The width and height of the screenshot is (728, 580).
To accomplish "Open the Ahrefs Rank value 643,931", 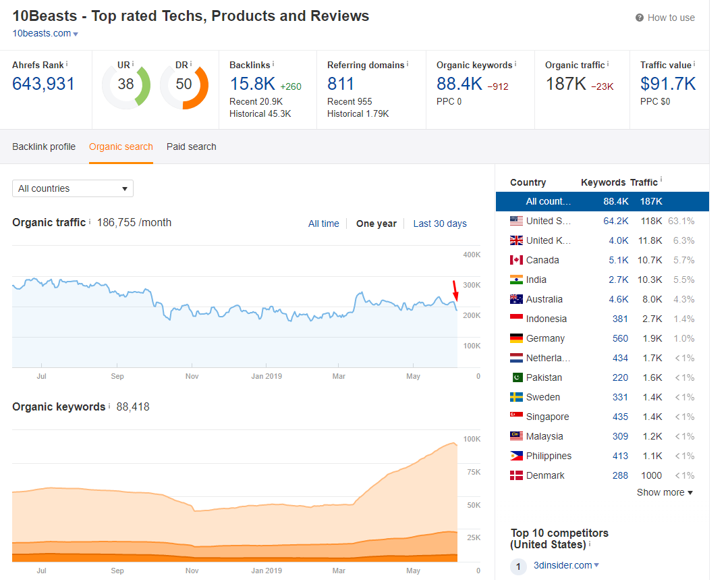I will point(43,84).
